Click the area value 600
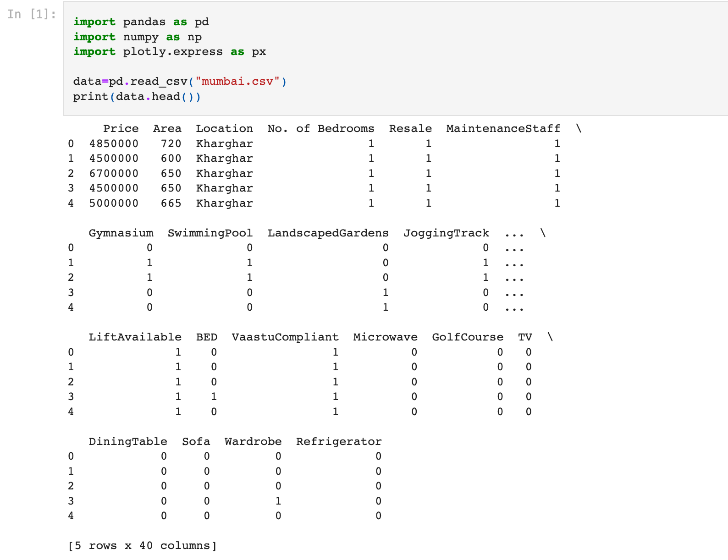728x560 pixels. (x=171, y=159)
